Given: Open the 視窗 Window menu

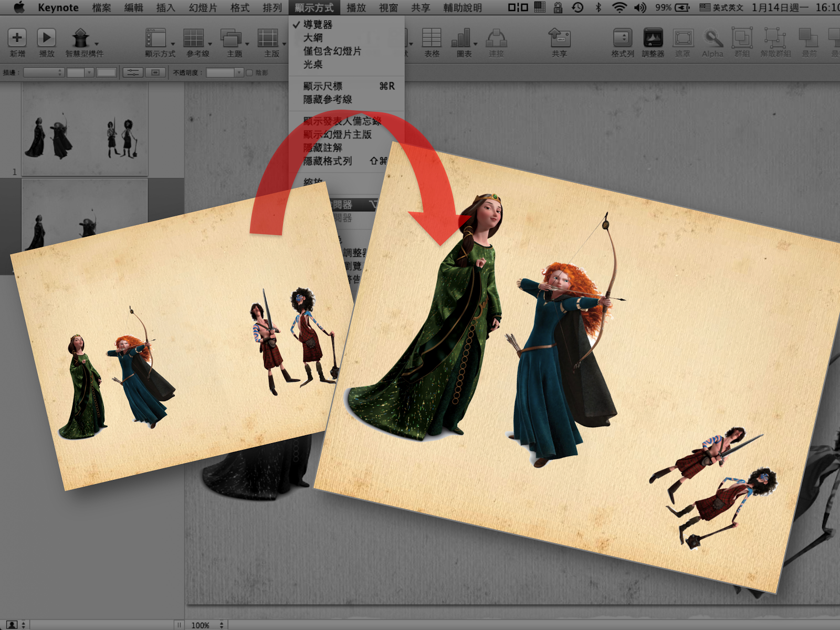Looking at the screenshot, I should tap(388, 7).
